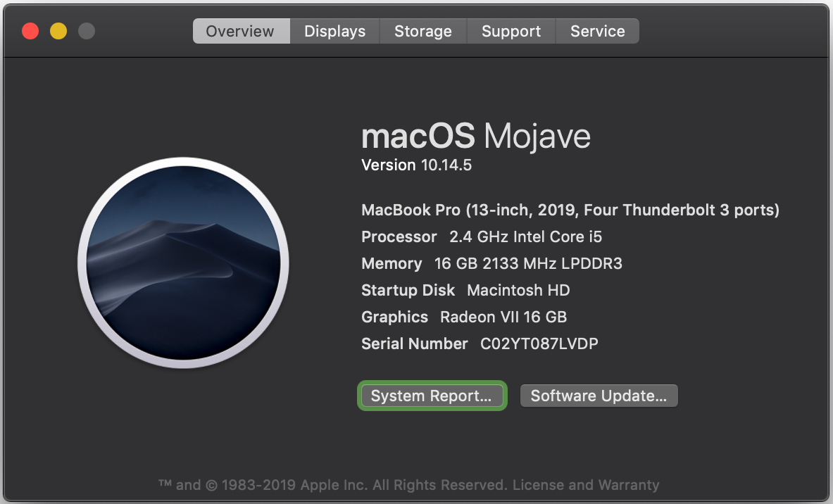Click the Mojave desert dune thumbnail

[x=183, y=262]
